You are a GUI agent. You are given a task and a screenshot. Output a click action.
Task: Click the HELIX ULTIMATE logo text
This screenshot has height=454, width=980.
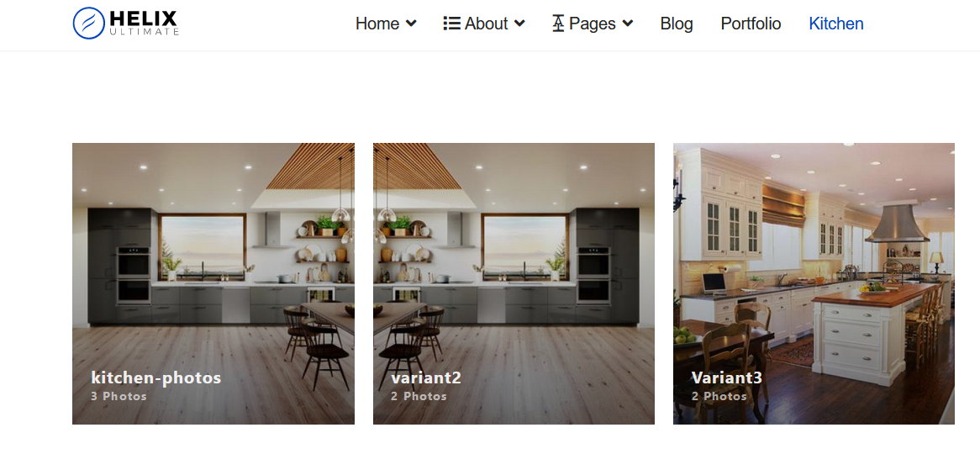pyautogui.click(x=144, y=24)
